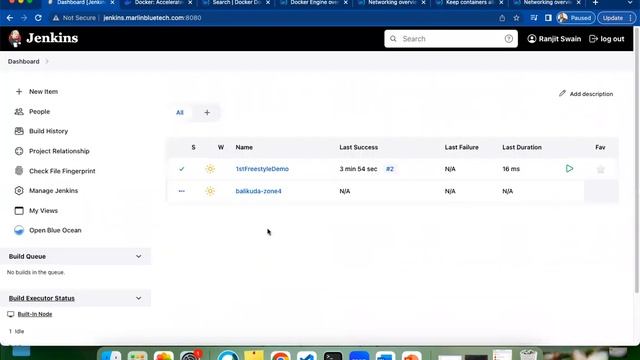Image resolution: width=640 pixels, height=360 pixels.
Task: Click weather sun icon for balikuda-zone4
Action: (x=210, y=191)
